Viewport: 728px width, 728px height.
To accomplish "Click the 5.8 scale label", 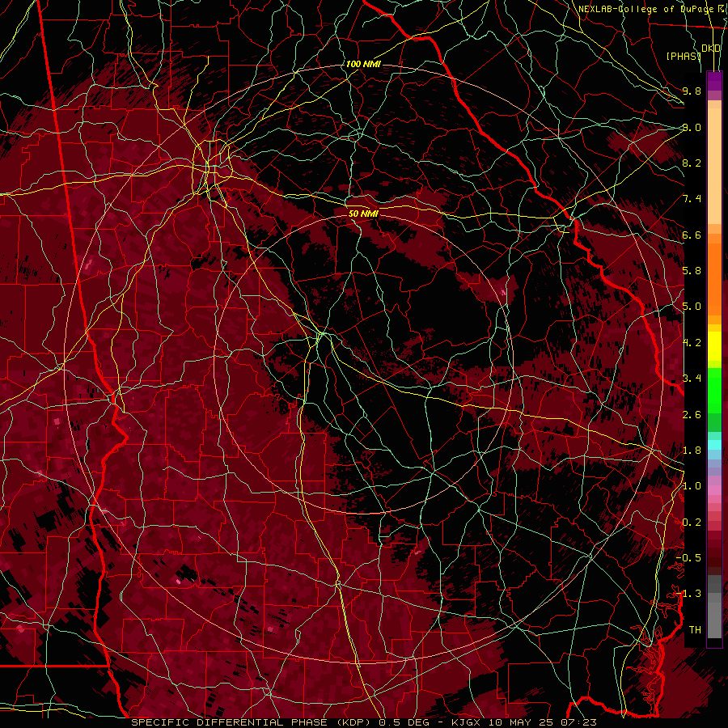I will coord(692,271).
